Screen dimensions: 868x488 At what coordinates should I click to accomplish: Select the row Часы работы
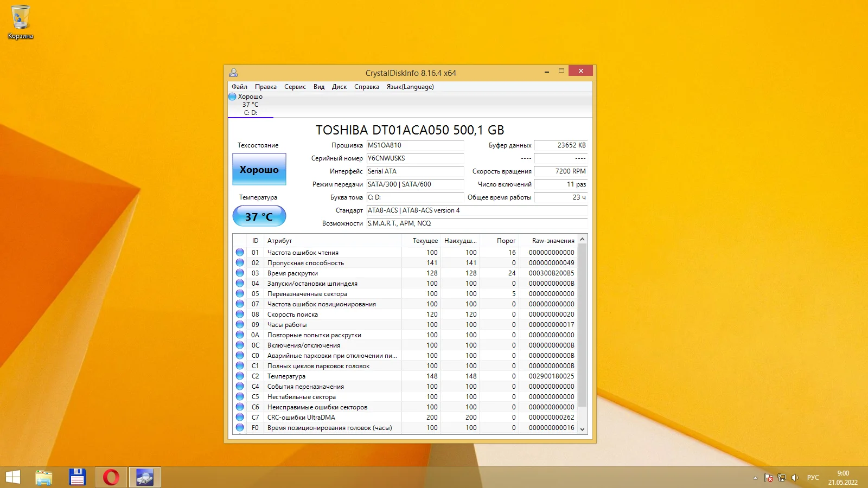(x=405, y=325)
